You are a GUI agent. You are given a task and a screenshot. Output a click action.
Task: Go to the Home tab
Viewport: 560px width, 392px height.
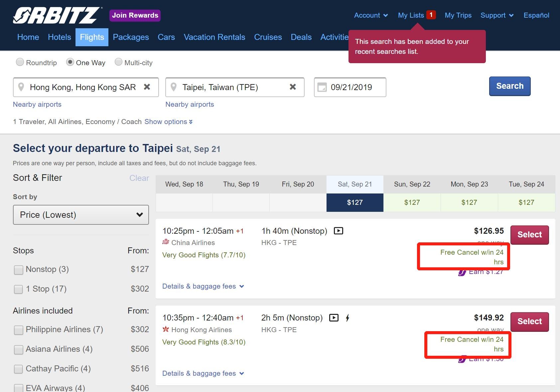point(28,37)
